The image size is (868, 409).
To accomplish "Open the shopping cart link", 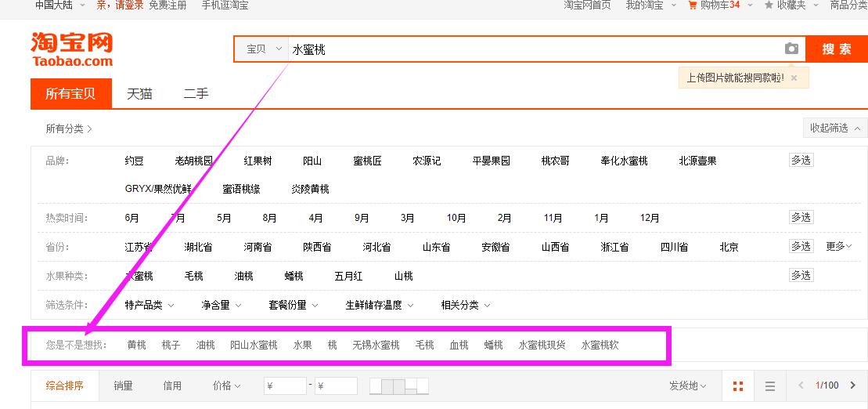I will pos(714,5).
